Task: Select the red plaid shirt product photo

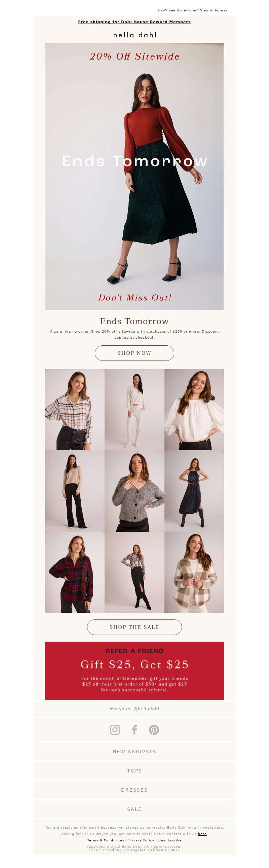Action: [75, 572]
